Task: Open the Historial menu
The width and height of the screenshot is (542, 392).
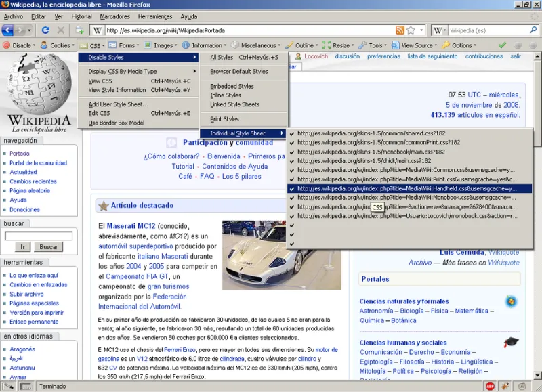Action: (x=81, y=16)
